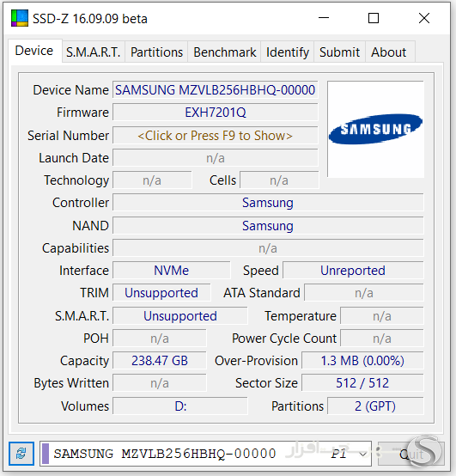Screen dimensions: 456x476
Task: Switch to the Device tab
Action: [x=34, y=51]
